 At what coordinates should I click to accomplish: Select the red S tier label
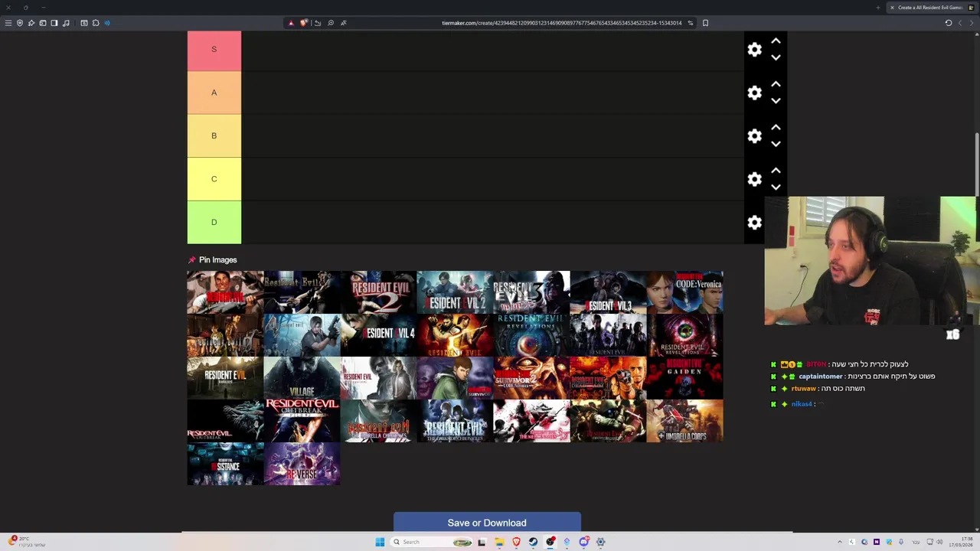click(x=214, y=51)
